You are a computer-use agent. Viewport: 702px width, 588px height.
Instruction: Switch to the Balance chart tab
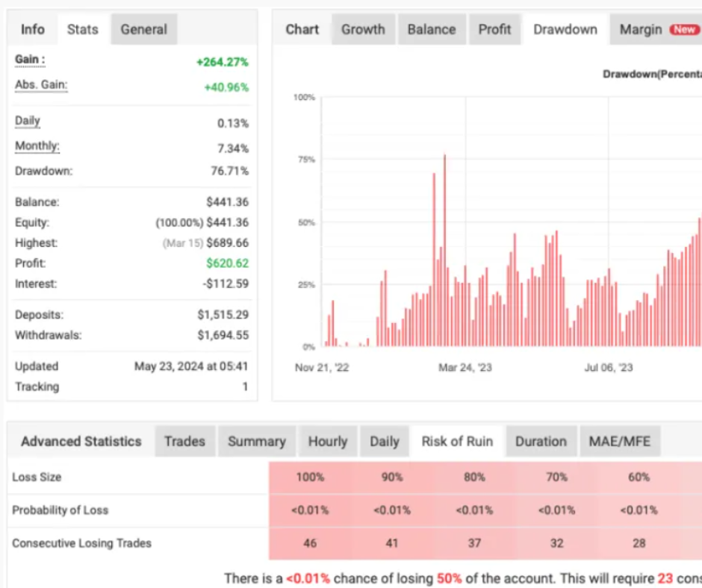431,29
